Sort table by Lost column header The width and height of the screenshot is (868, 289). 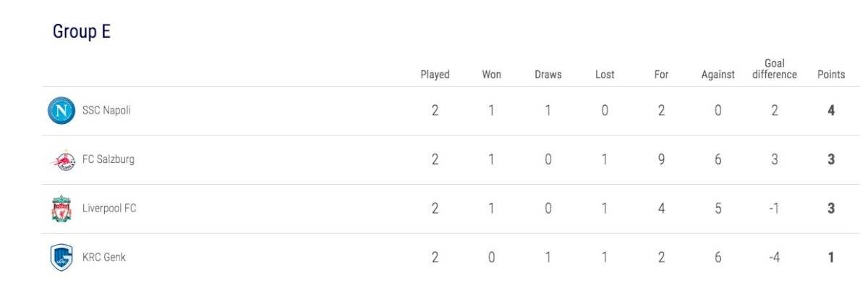pos(605,75)
